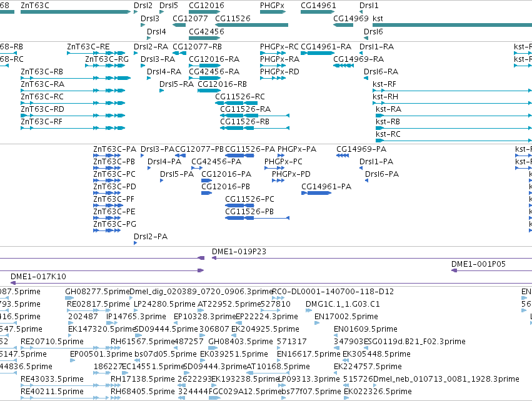The height and width of the screenshot is (401, 532).
Task: Open CDS CG11526-PB
Action: (x=249, y=212)
